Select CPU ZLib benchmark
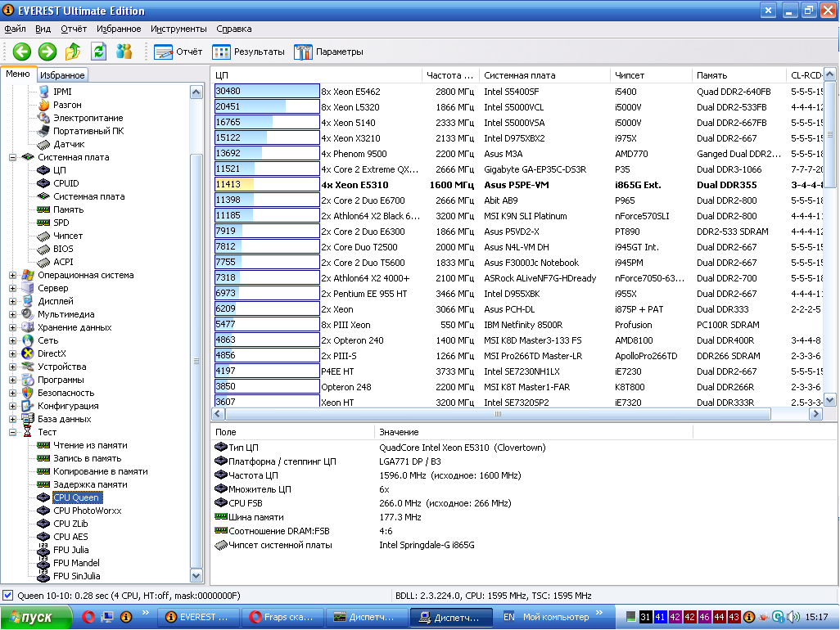This screenshot has width=840, height=630. [x=70, y=524]
